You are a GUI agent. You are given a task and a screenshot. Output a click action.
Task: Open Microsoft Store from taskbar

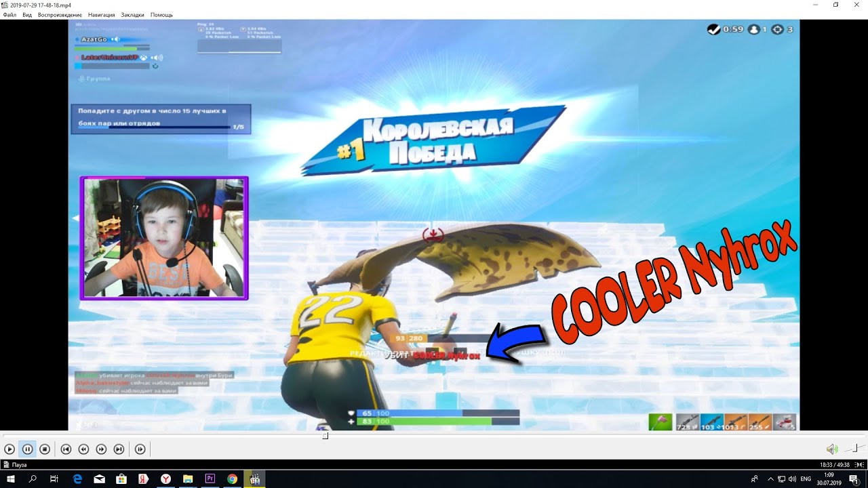[121, 479]
